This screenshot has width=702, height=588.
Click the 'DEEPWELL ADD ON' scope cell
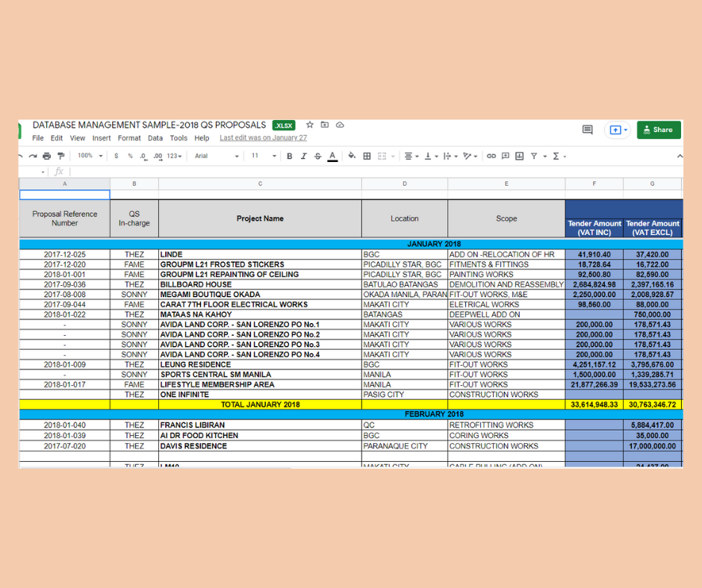[506, 315]
